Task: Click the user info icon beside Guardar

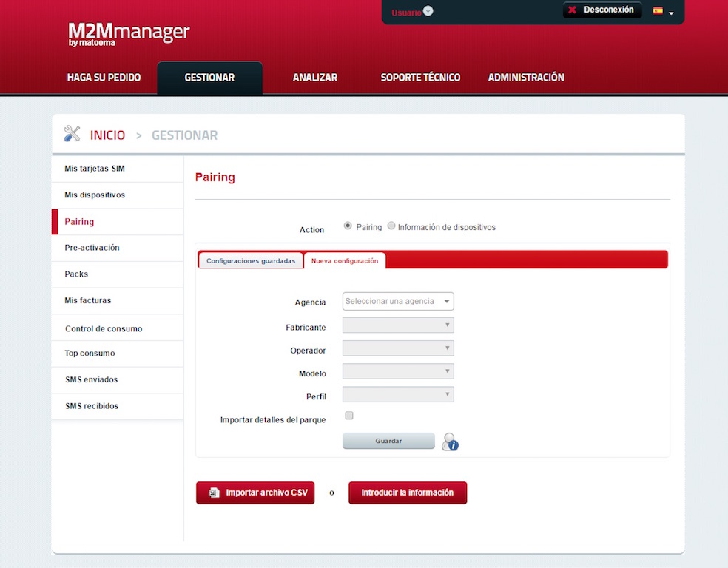Action: pyautogui.click(x=450, y=442)
